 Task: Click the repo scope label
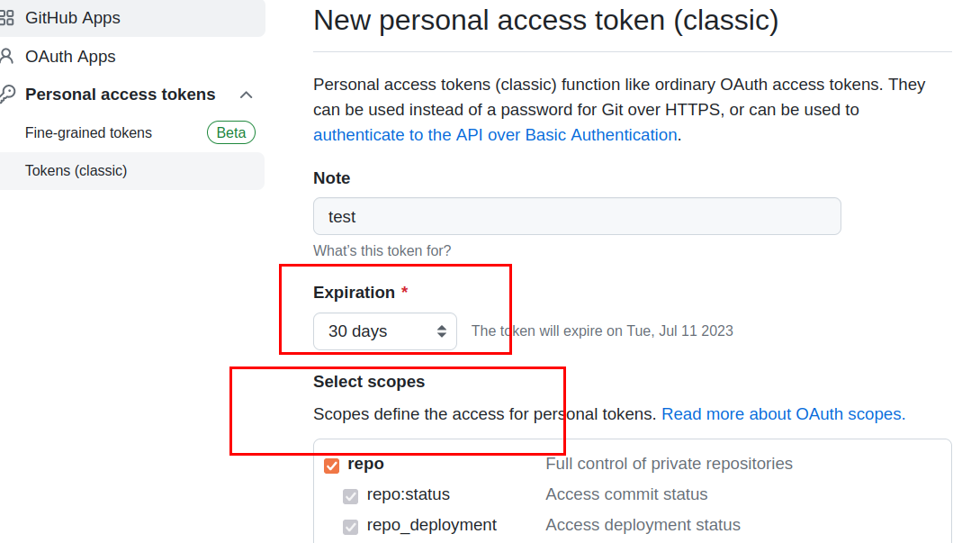pos(365,464)
